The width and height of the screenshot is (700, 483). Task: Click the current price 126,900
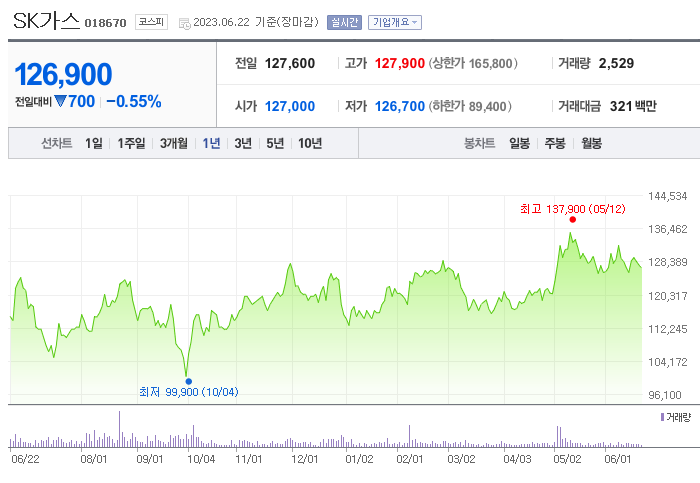63,74
